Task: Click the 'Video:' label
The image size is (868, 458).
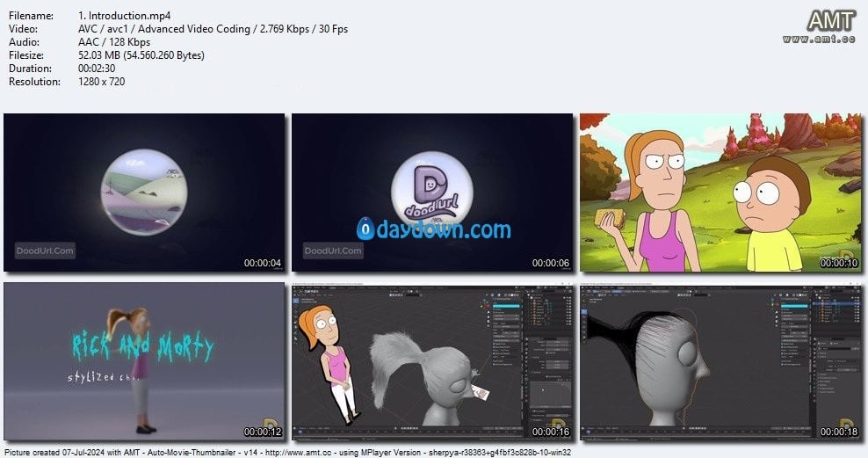Action: 23,29
